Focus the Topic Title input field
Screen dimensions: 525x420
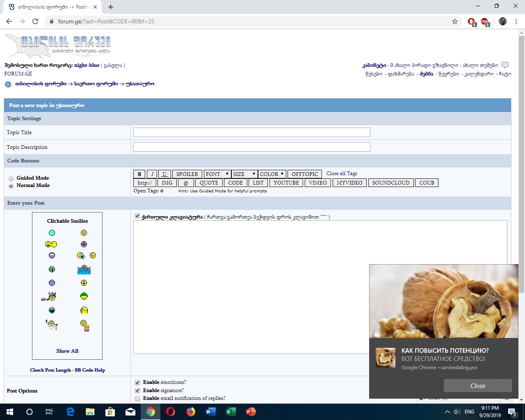coord(252,132)
